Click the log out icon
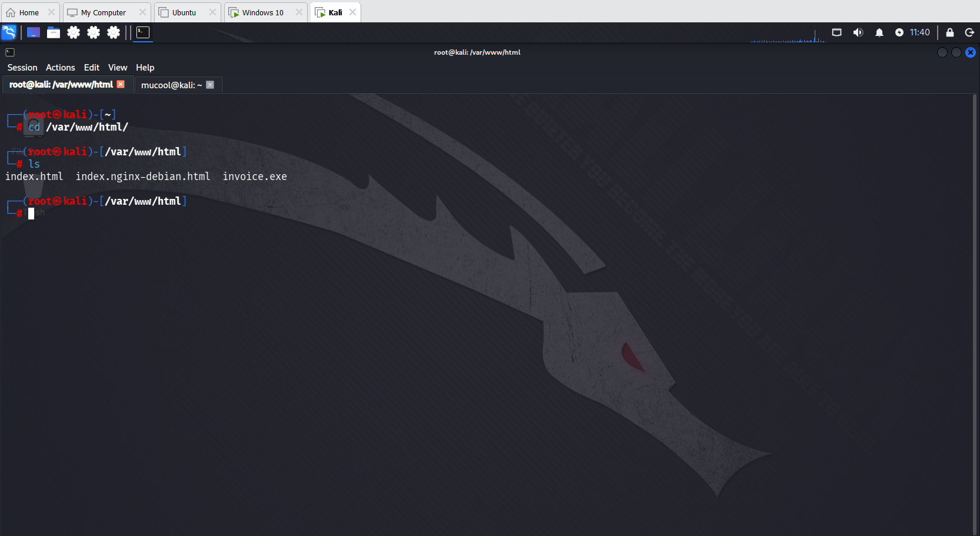Image resolution: width=980 pixels, height=536 pixels. coord(969,32)
